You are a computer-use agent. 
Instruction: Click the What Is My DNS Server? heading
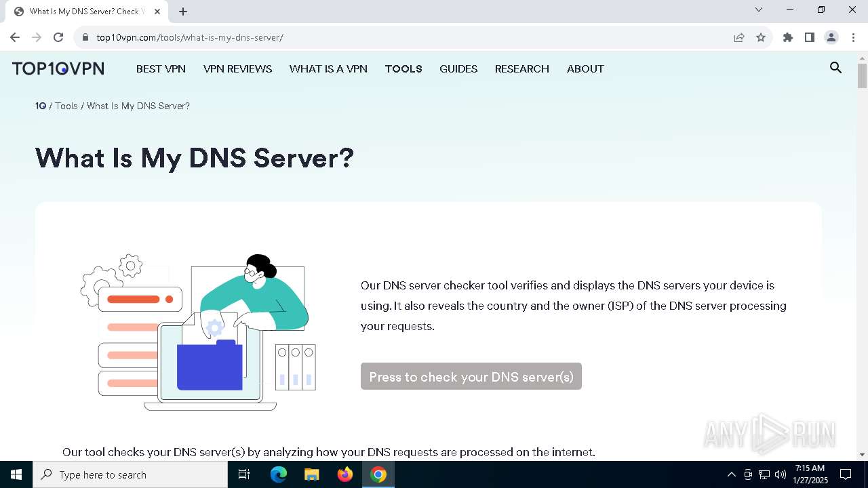click(x=195, y=158)
